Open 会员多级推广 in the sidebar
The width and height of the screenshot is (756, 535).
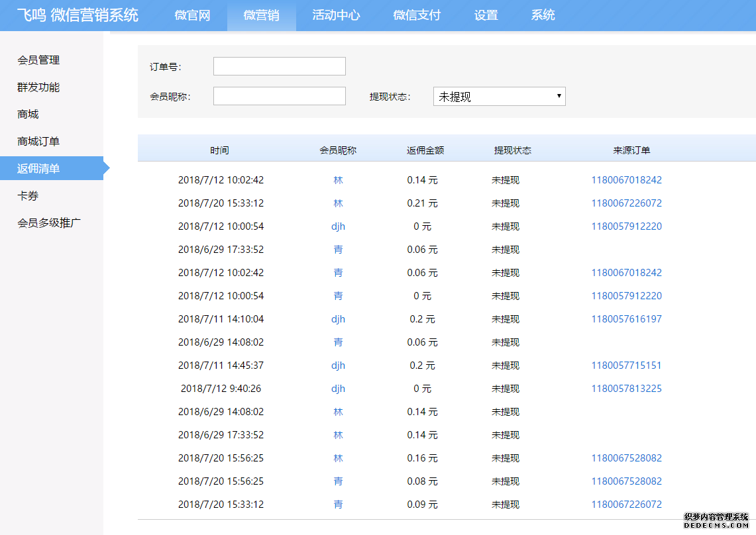(49, 222)
